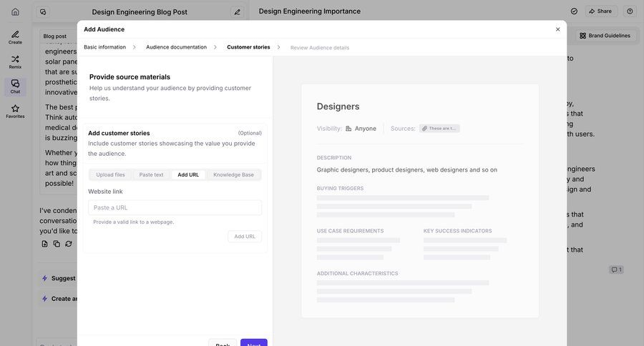Click the 'USE CASE REQUIREMENTS' section label
Viewport: 644px width, 346px height.
[x=350, y=231]
